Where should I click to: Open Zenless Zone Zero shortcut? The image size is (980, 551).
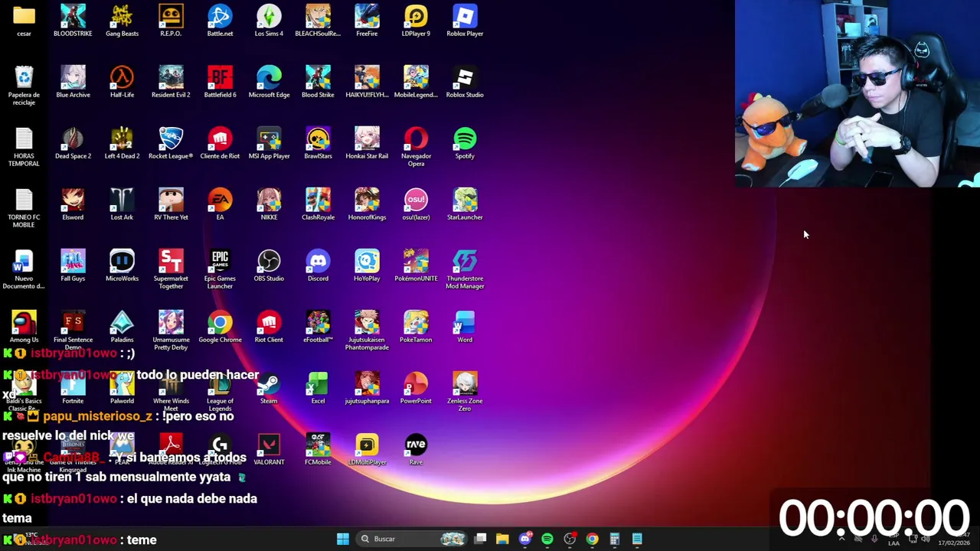pos(465,392)
